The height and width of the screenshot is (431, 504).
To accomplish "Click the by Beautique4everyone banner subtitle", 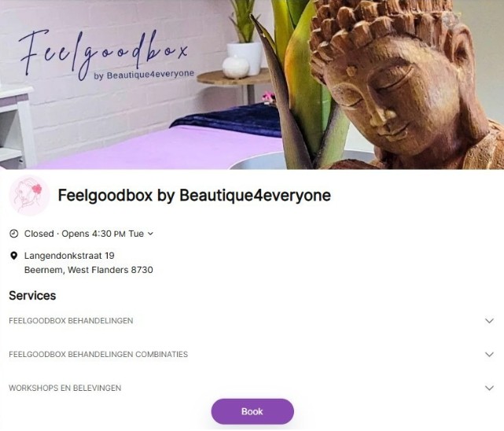I will click(144, 75).
